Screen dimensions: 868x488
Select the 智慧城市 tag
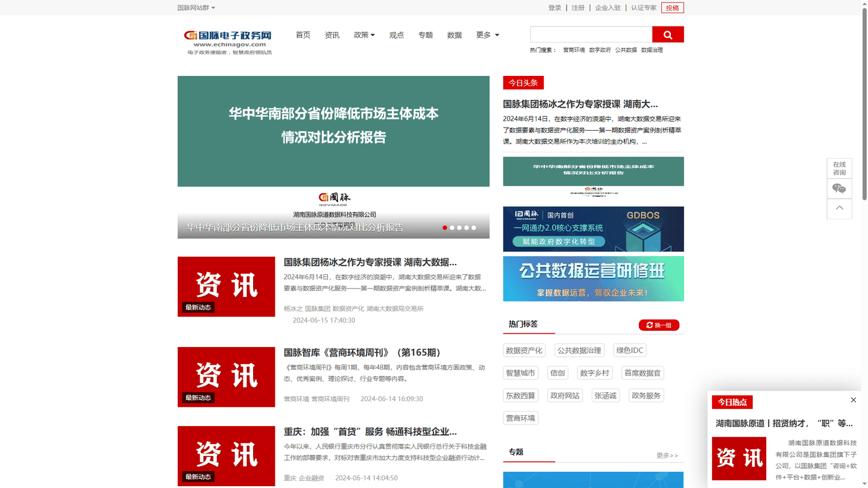521,373
